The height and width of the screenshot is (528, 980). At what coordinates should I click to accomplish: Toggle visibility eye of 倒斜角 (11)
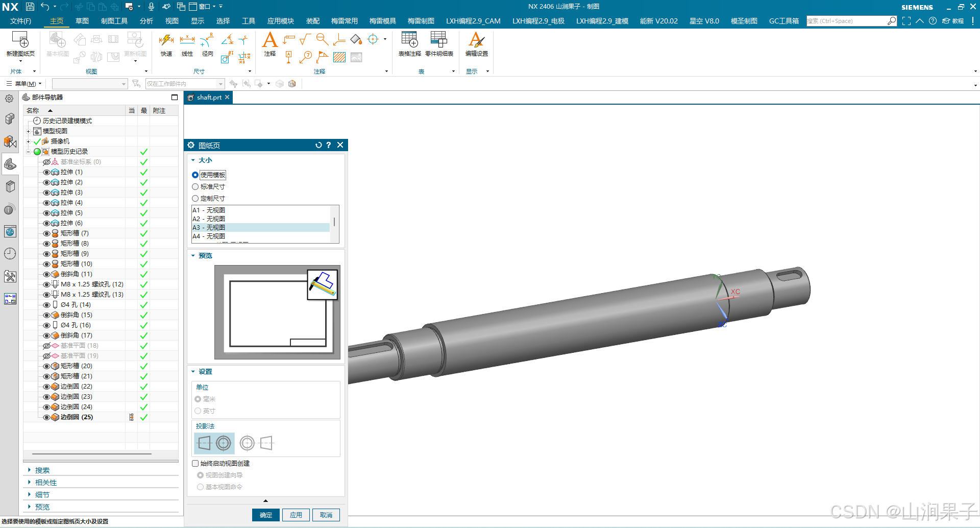point(46,274)
